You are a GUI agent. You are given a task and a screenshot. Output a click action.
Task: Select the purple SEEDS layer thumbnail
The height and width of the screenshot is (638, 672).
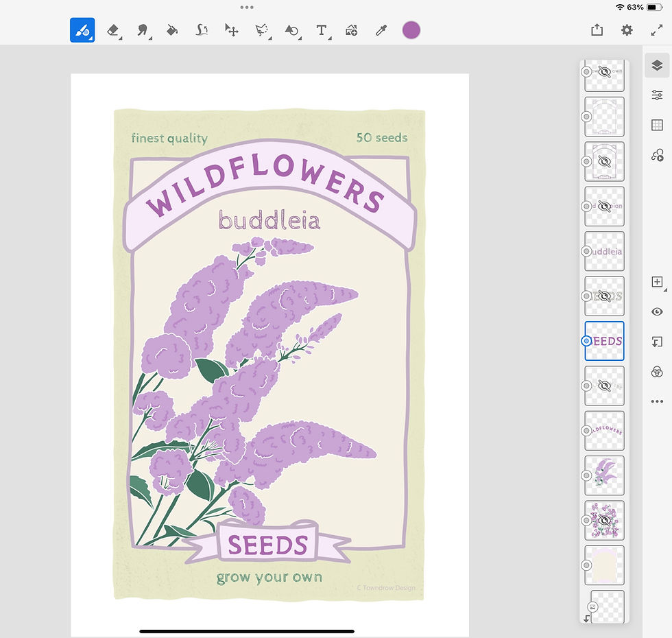click(604, 341)
